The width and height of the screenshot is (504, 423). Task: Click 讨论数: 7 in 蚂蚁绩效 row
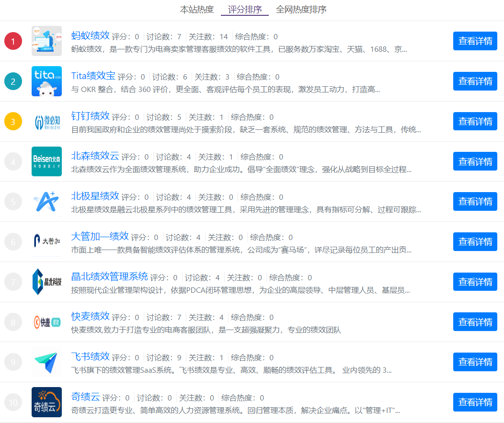click(164, 36)
